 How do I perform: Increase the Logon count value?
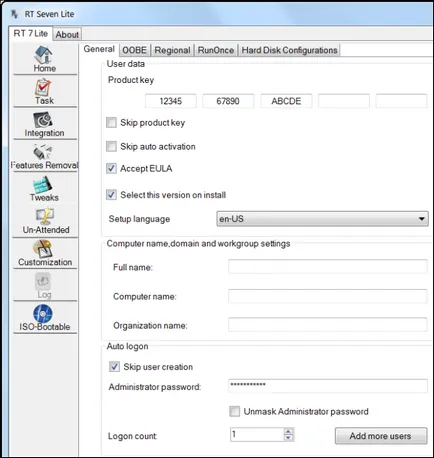(288, 431)
